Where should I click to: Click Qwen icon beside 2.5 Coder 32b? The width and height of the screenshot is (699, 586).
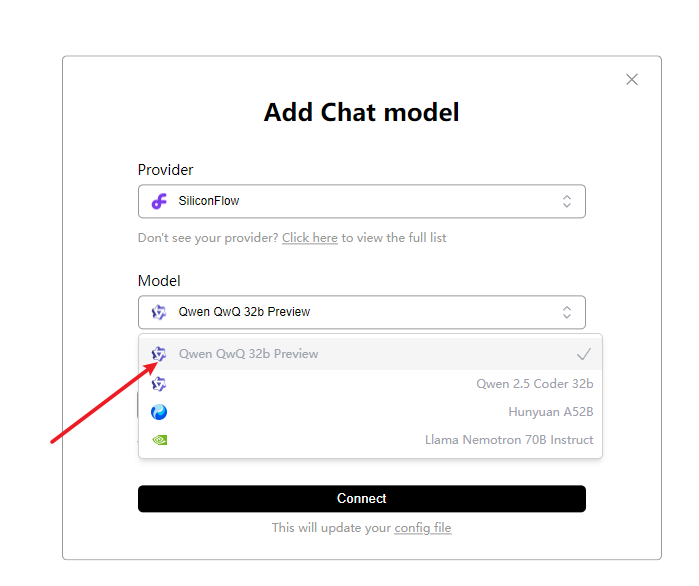159,384
